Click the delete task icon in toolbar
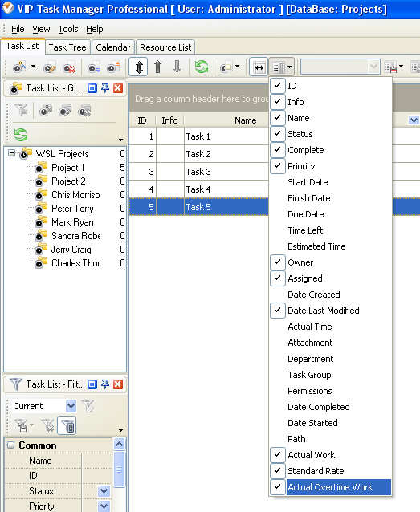 pyautogui.click(x=69, y=67)
